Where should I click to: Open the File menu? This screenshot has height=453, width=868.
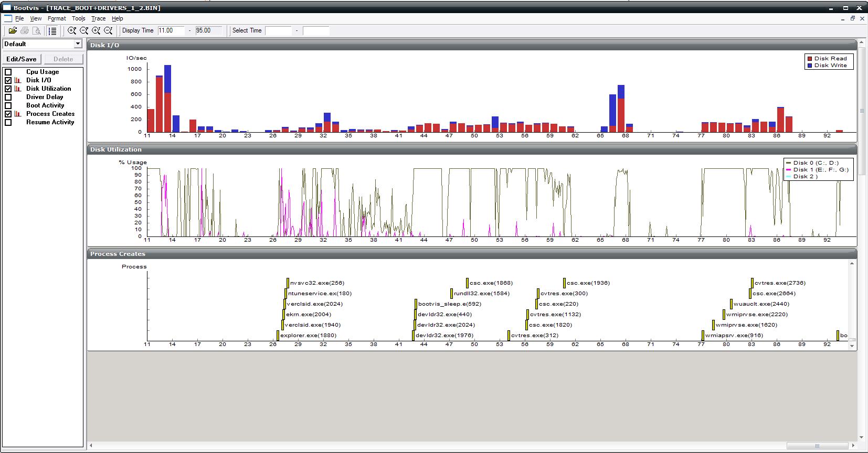click(19, 18)
